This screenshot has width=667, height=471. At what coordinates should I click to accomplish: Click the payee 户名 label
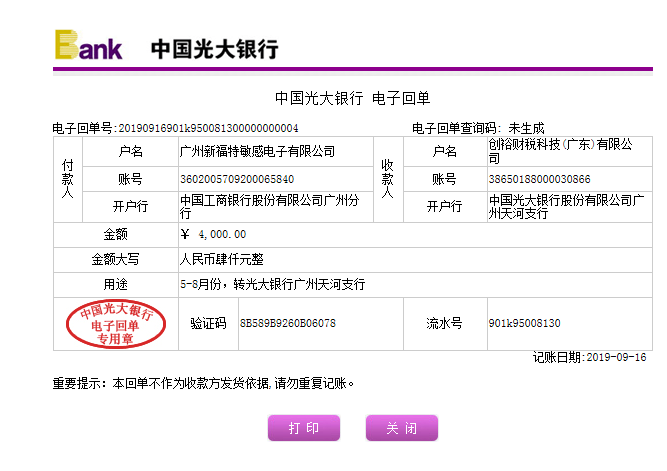click(x=445, y=151)
